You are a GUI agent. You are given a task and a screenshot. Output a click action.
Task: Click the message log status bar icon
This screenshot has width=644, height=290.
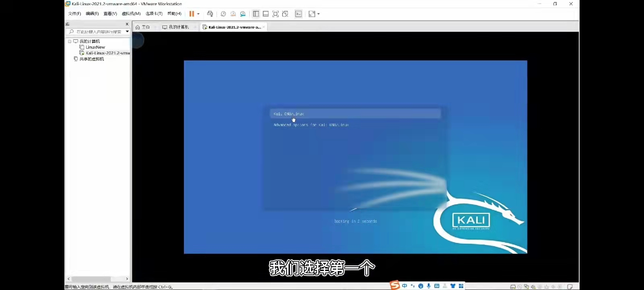point(570,287)
